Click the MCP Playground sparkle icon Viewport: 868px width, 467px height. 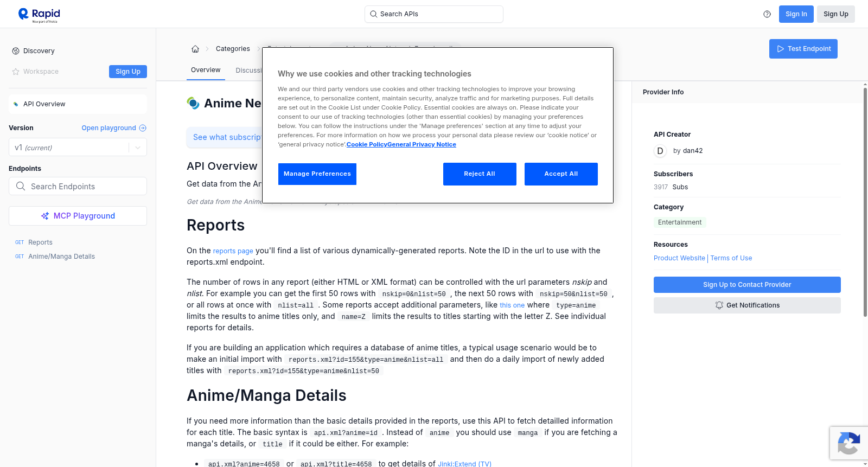(45, 216)
